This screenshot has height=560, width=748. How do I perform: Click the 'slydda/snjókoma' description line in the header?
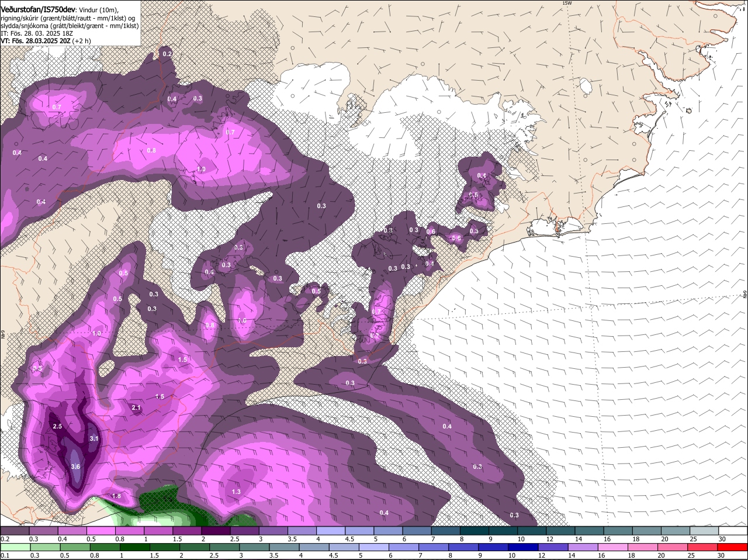pos(70,26)
